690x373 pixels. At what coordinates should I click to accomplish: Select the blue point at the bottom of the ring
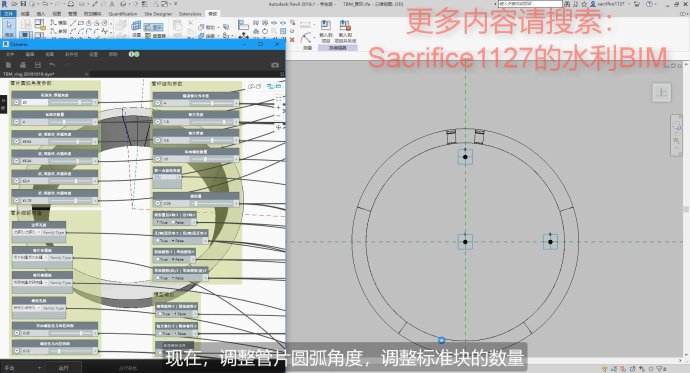(x=441, y=340)
